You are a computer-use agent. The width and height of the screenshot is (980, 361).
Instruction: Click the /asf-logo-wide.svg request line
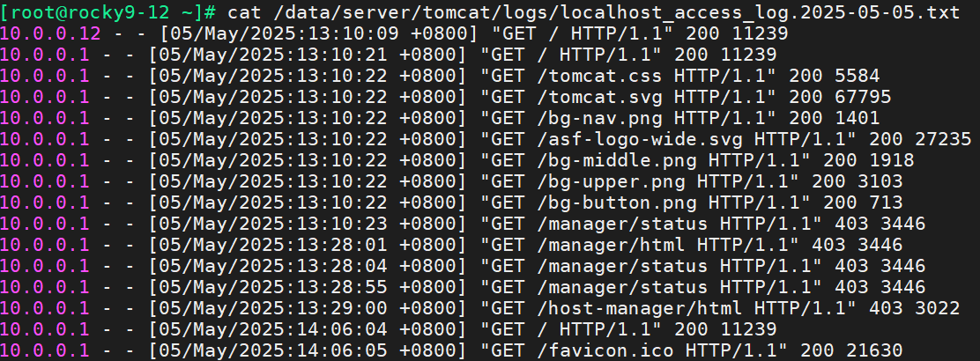(x=486, y=139)
